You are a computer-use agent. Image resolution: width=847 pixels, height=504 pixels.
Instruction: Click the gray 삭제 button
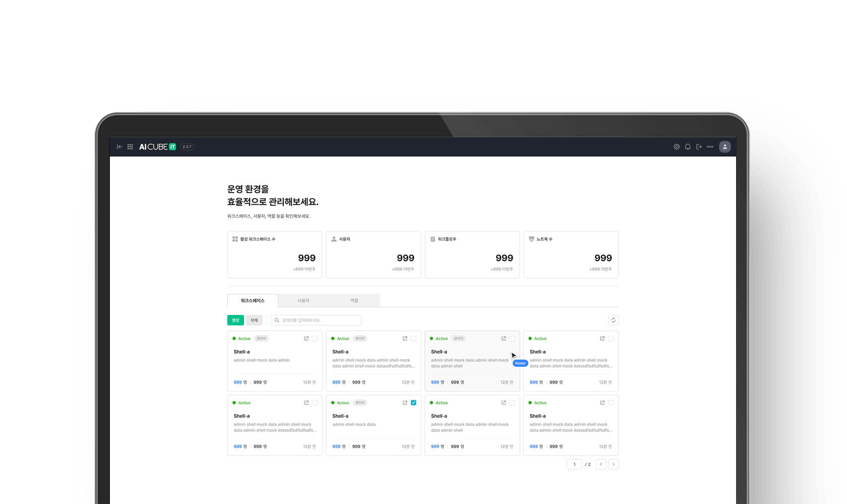(254, 320)
